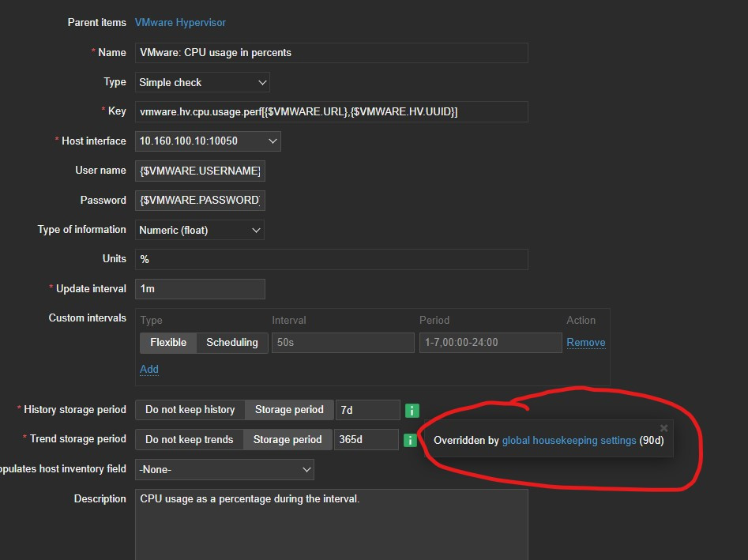Remove the custom interval row
The height and width of the screenshot is (560, 748).
point(586,343)
